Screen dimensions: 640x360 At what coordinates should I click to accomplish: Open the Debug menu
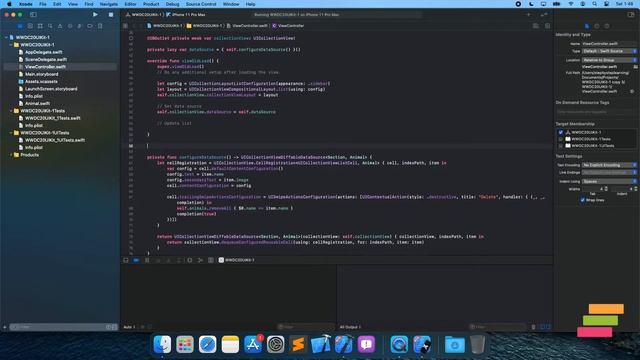click(x=172, y=4)
